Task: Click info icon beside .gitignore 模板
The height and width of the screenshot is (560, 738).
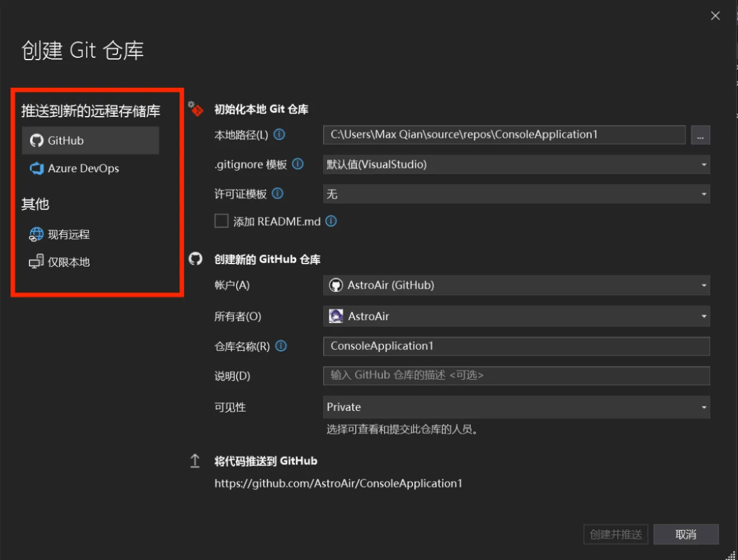Action: [298, 164]
